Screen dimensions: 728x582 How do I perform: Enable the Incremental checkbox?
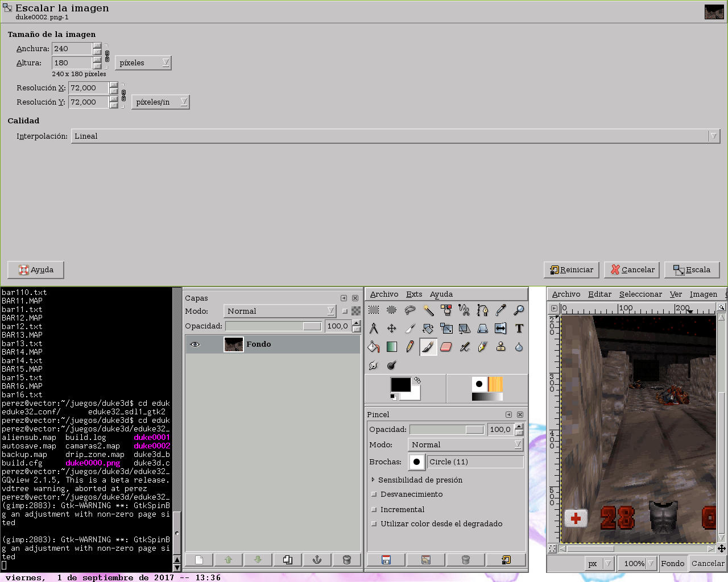[374, 510]
